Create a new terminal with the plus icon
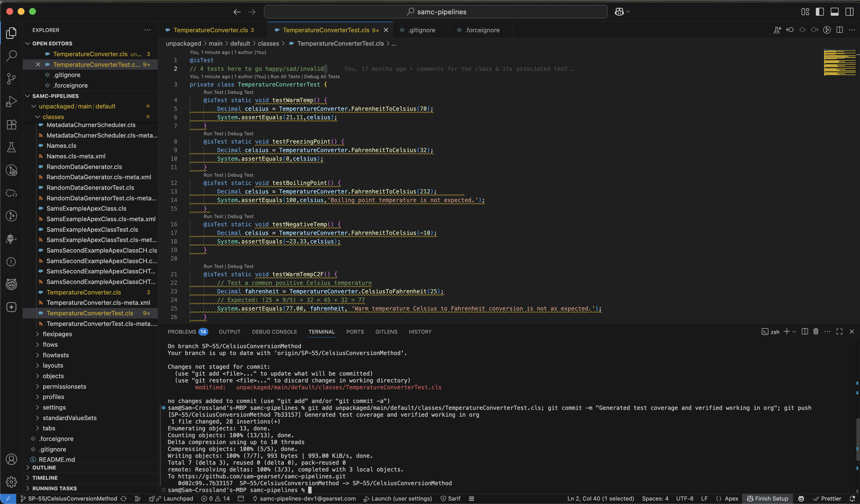 (x=786, y=331)
